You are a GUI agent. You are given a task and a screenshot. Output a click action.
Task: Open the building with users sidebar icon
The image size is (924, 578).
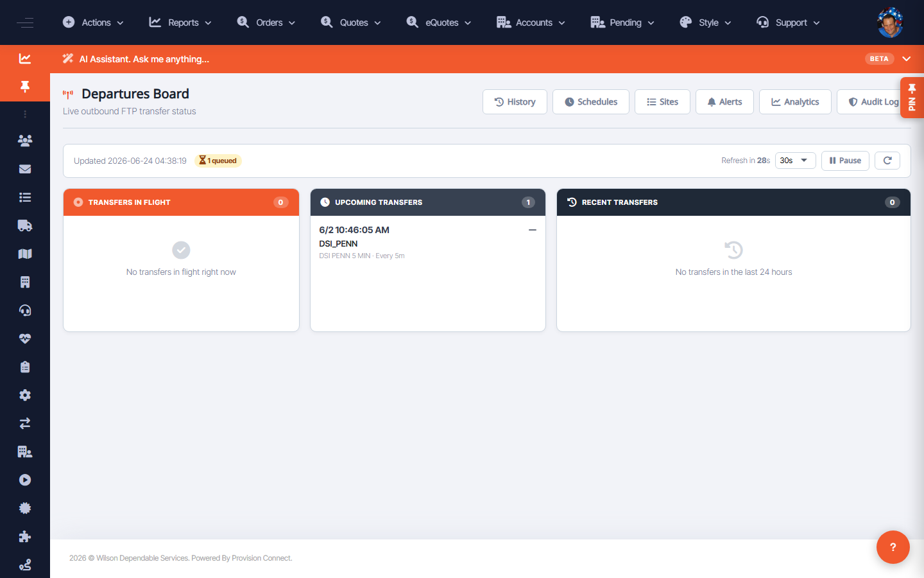coord(25,451)
